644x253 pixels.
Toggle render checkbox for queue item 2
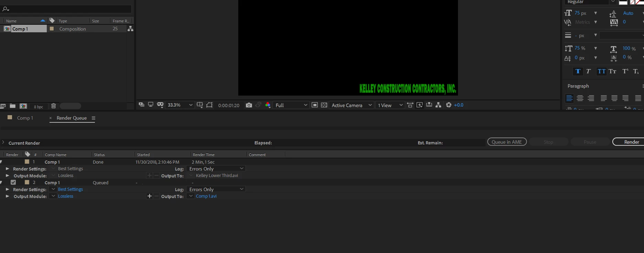(x=13, y=183)
